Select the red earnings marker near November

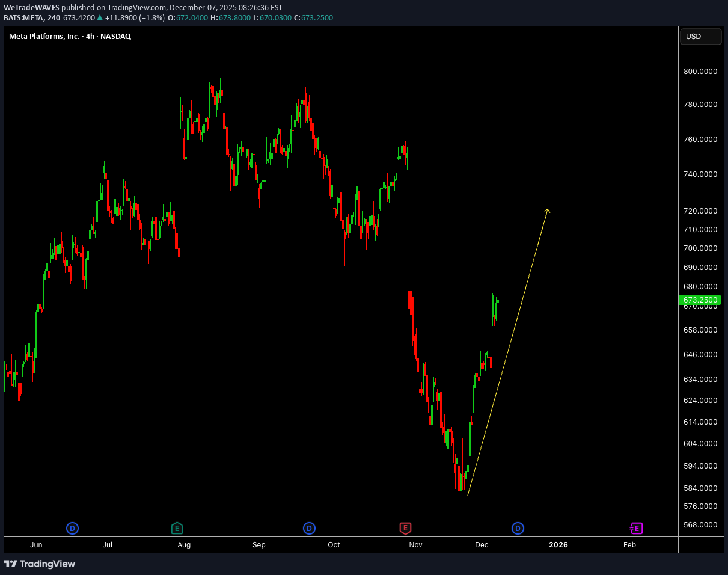click(x=405, y=529)
